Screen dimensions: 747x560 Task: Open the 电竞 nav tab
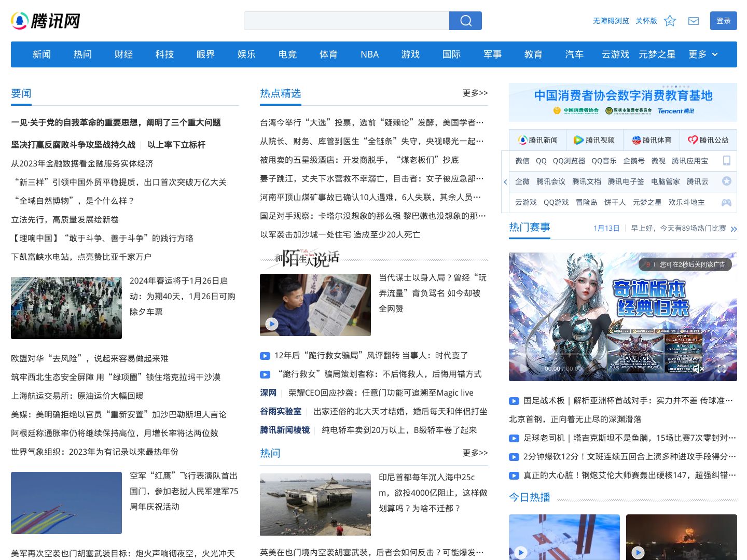287,54
